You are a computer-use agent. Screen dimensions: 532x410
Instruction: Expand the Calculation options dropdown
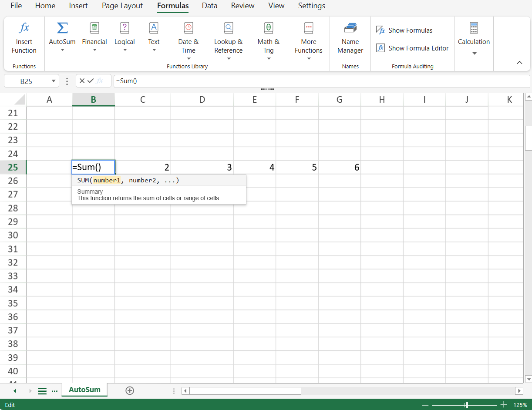(x=474, y=53)
